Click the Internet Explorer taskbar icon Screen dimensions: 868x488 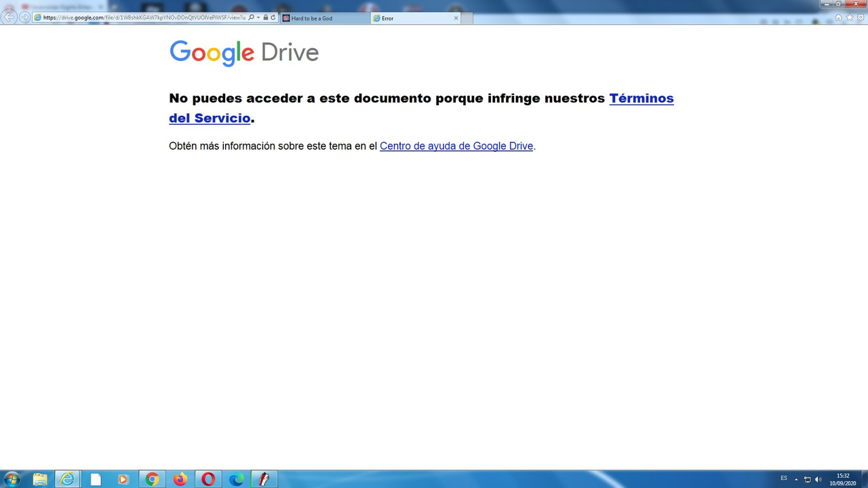(x=68, y=479)
